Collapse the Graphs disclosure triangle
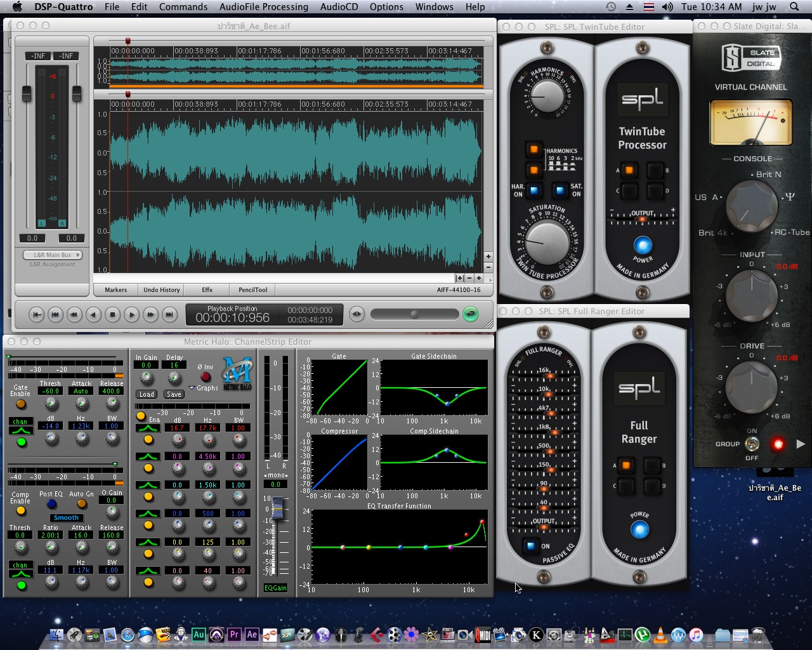812x650 pixels. point(192,388)
